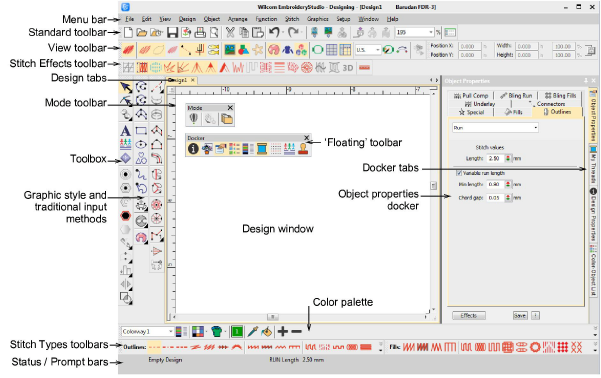
Task: Click the New blank design icon
Action: click(x=128, y=33)
